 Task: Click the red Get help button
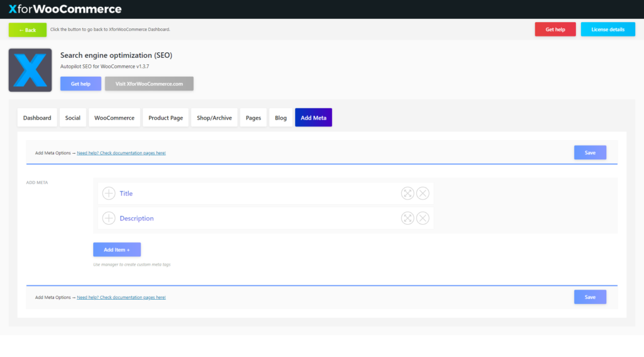tap(555, 29)
